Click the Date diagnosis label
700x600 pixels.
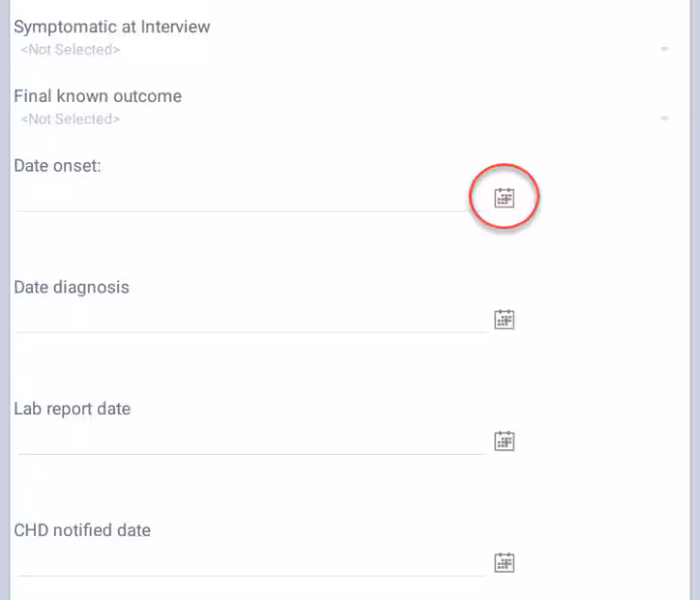(72, 287)
